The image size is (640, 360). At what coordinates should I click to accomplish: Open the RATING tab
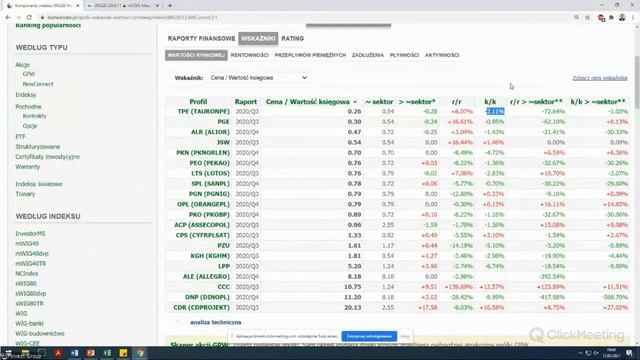[292, 38]
